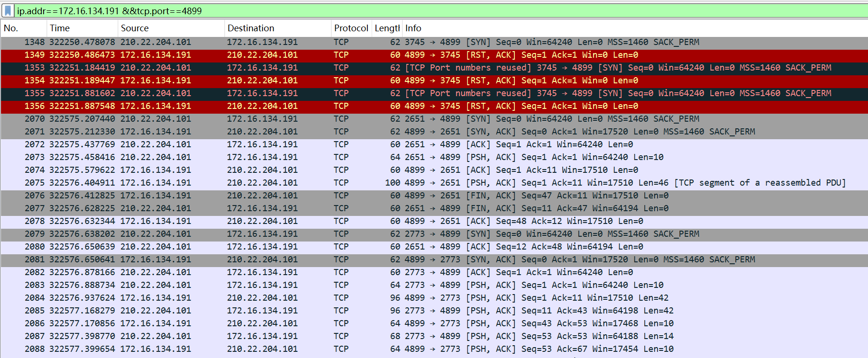The height and width of the screenshot is (358, 868).
Task: Click Info text of packet 2081
Action: 580,260
